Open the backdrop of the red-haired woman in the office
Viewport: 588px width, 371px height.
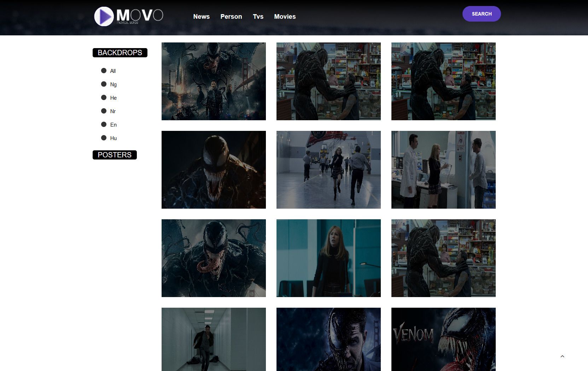coord(328,258)
